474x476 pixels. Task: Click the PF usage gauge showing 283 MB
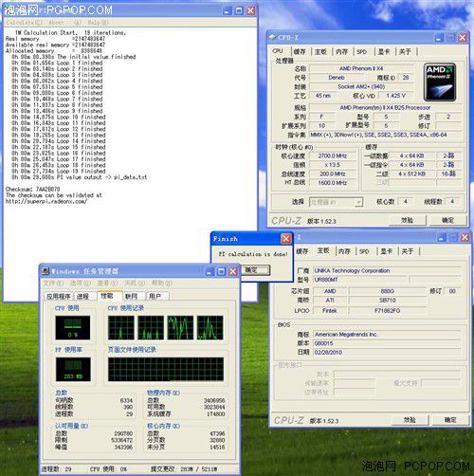pyautogui.click(x=73, y=369)
